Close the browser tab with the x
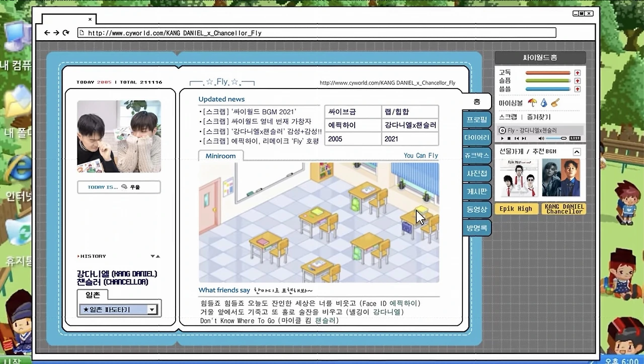This screenshot has height=364, width=644. tap(90, 20)
